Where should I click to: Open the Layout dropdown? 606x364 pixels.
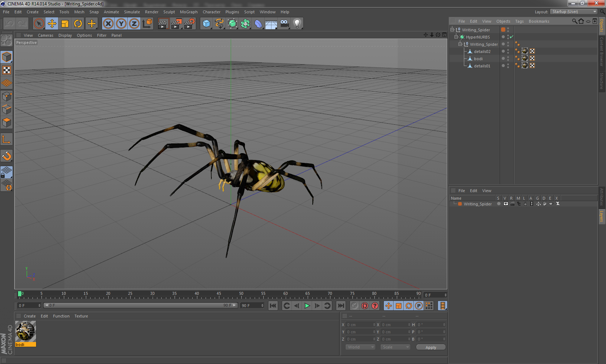coord(574,12)
